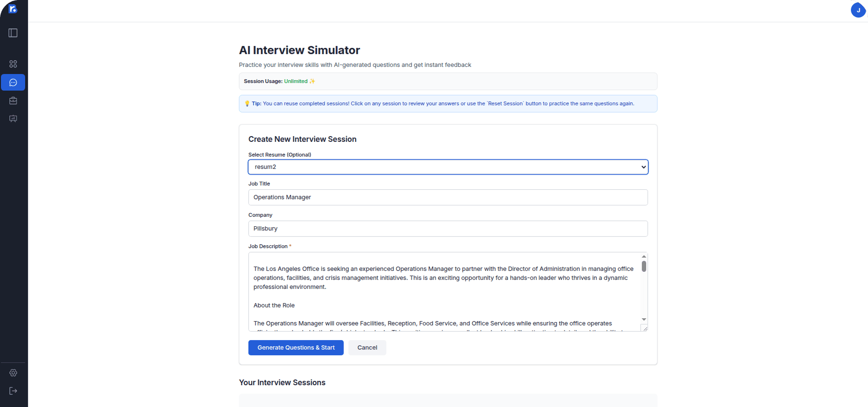
Task: Select the Company field showing Pillsbury
Action: (448, 228)
